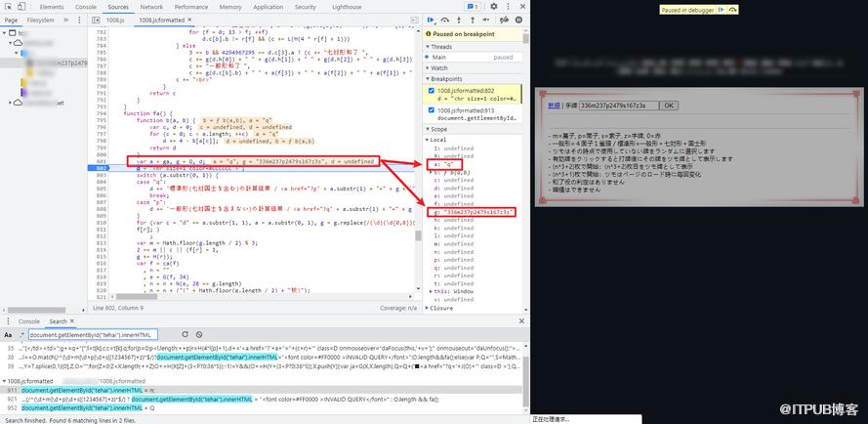Toggle match case Aa search option

click(9, 335)
